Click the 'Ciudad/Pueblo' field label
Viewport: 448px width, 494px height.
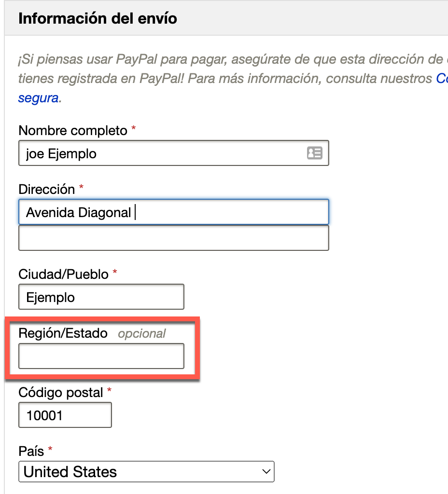click(63, 274)
